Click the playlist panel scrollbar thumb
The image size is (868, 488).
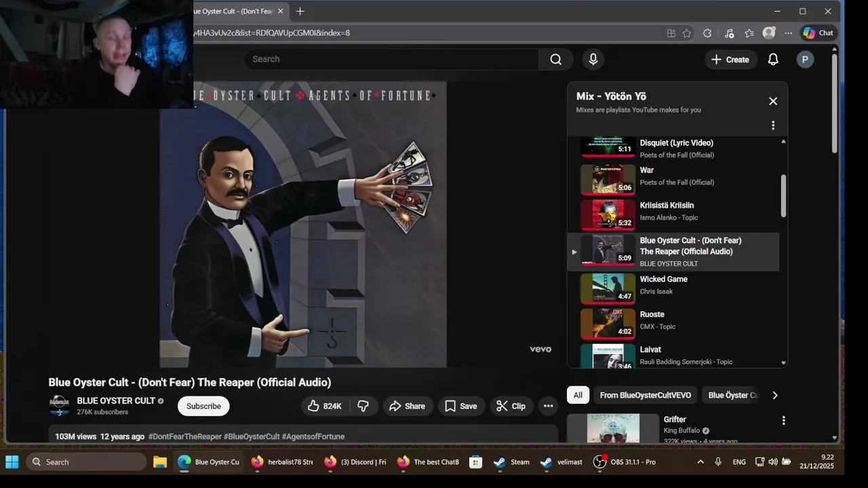(783, 197)
